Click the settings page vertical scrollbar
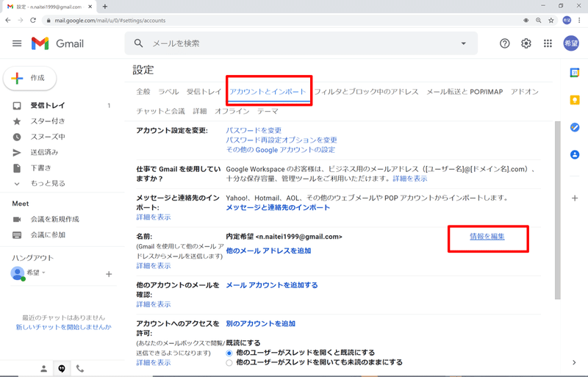The height and width of the screenshot is (377, 588). pos(558,210)
